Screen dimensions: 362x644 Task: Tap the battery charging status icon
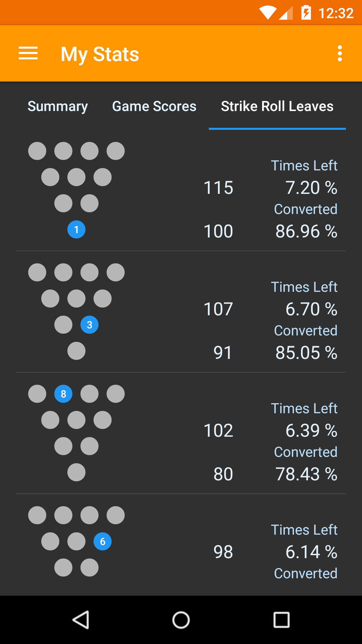point(306,13)
